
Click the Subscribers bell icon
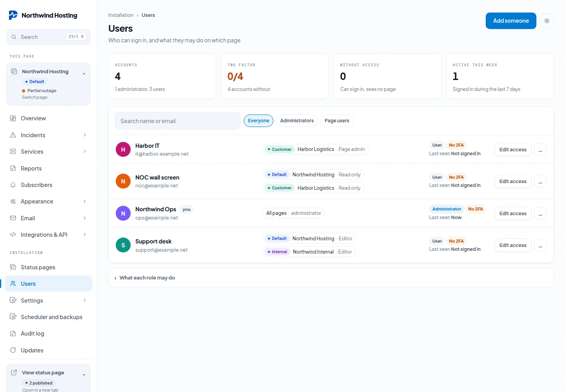(13, 185)
